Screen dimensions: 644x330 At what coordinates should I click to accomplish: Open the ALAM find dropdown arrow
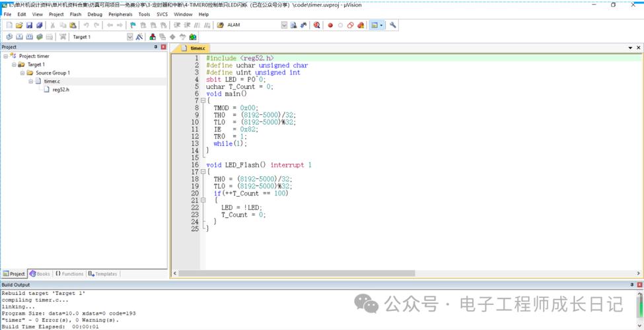284,25
